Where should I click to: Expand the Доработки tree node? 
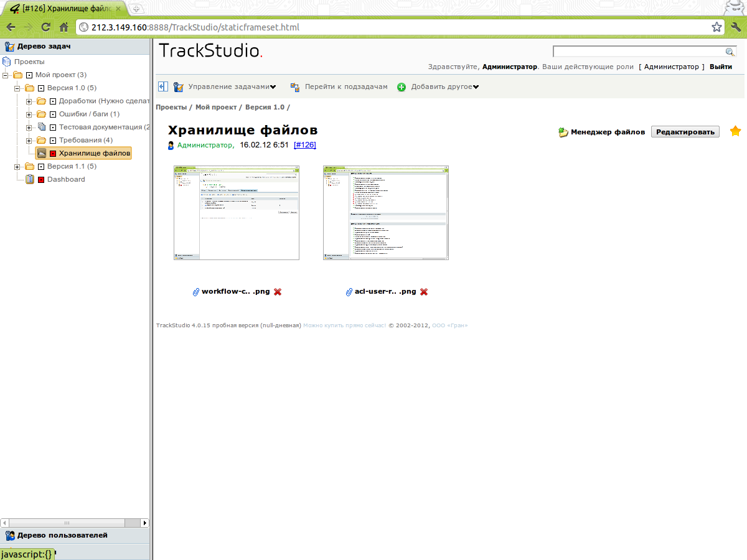[x=29, y=101]
